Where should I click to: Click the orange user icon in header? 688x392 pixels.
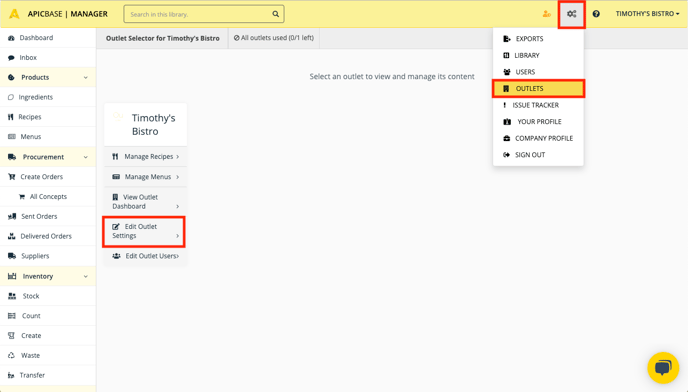pos(546,14)
